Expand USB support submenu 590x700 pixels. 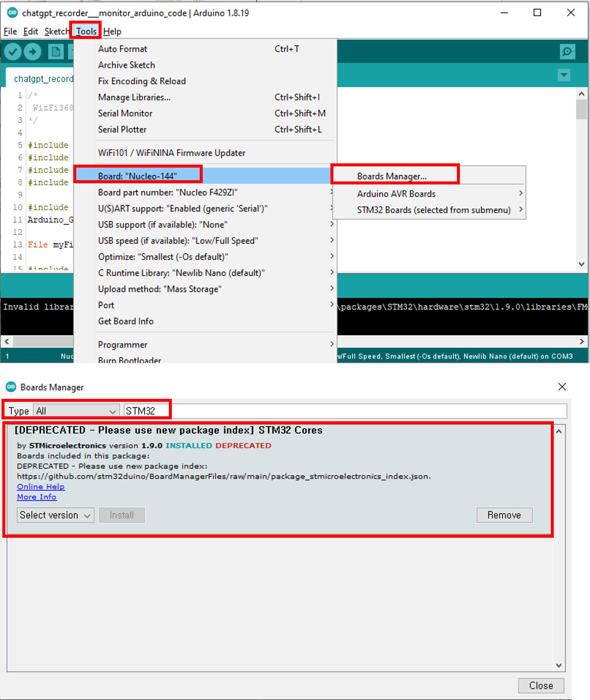click(205, 224)
